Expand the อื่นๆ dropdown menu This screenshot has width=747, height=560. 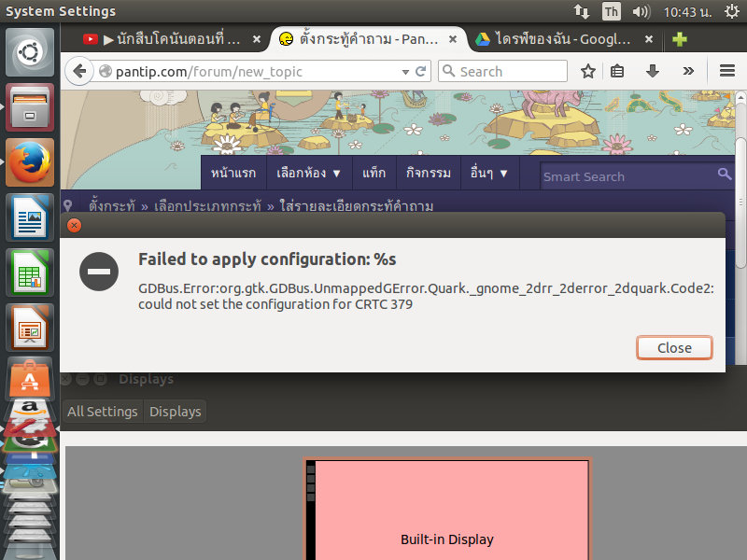point(489,173)
